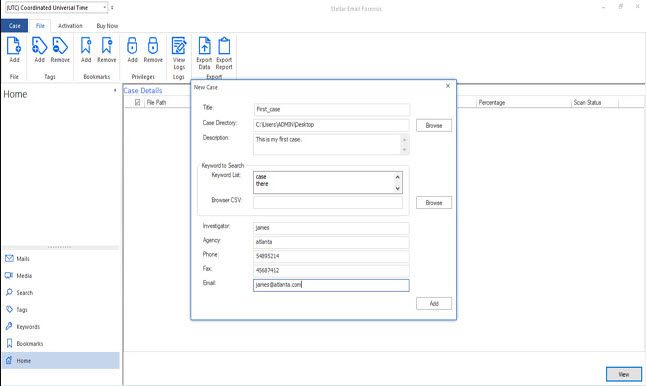Close the New Case dialog

click(448, 86)
